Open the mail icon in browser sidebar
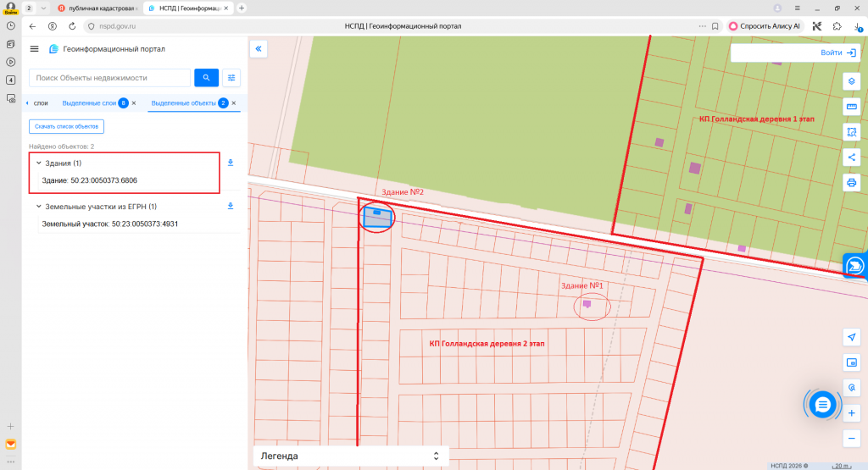This screenshot has height=470, width=868. pyautogui.click(x=10, y=445)
